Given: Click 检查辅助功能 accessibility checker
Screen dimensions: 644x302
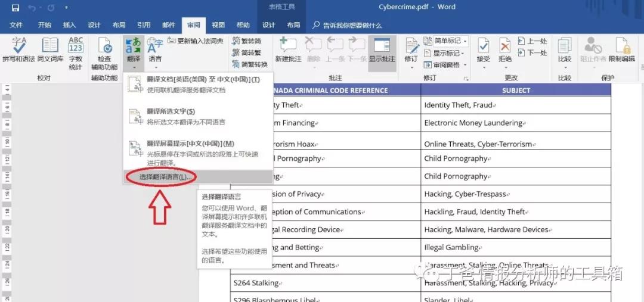Looking at the screenshot, I should pyautogui.click(x=105, y=54).
